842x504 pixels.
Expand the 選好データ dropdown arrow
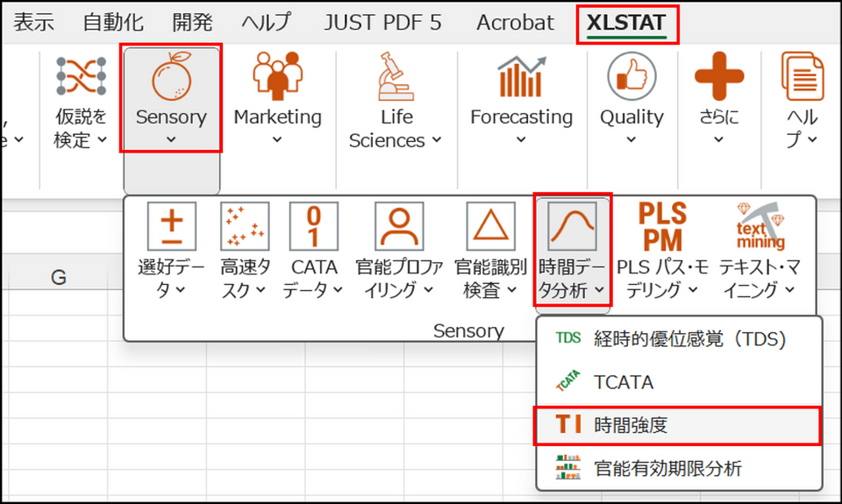pos(181,290)
